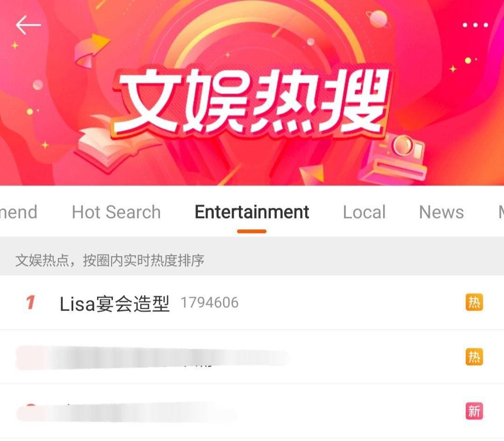
Task: Open the three-dot more options menu
Action: coord(475,25)
